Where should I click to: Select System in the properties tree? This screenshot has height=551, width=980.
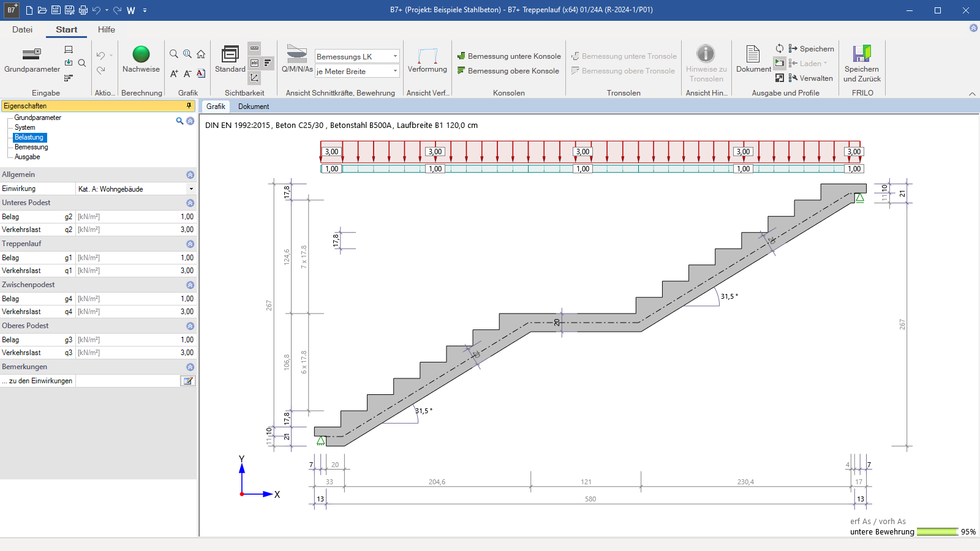(x=25, y=127)
